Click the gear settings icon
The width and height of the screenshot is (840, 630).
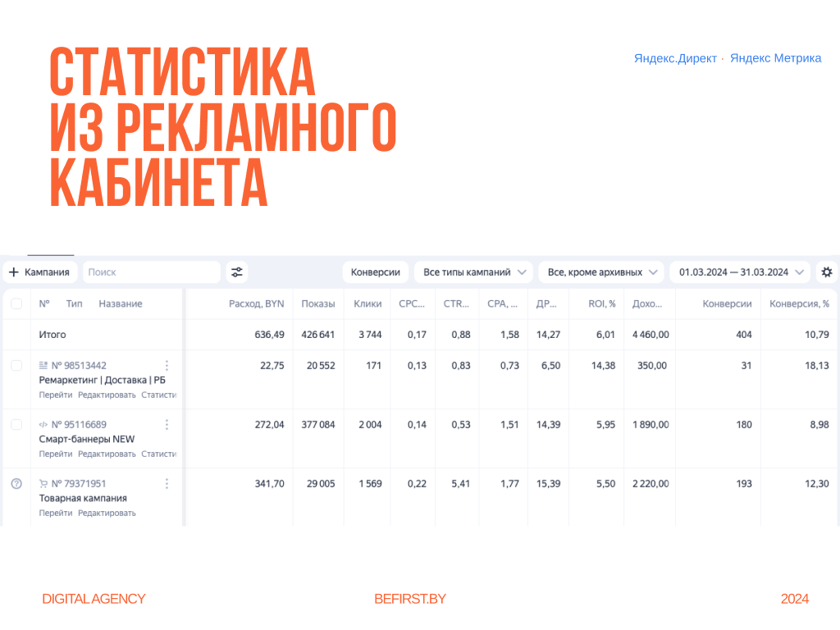826,272
